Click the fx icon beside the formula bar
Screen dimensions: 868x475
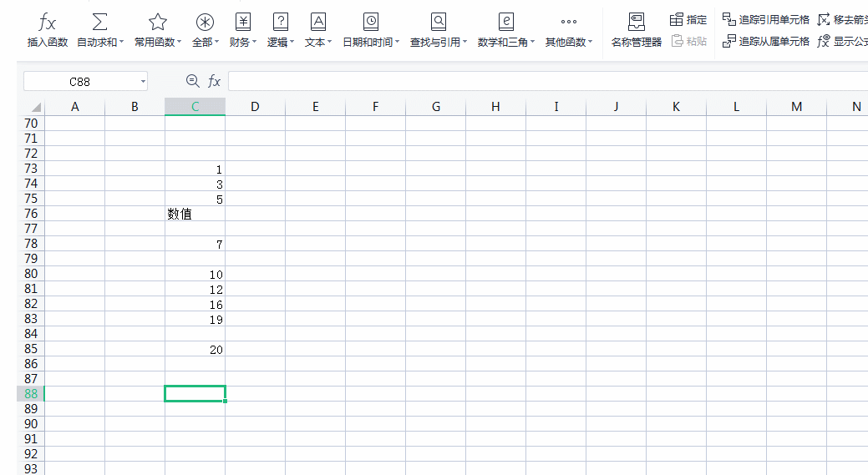[214, 81]
